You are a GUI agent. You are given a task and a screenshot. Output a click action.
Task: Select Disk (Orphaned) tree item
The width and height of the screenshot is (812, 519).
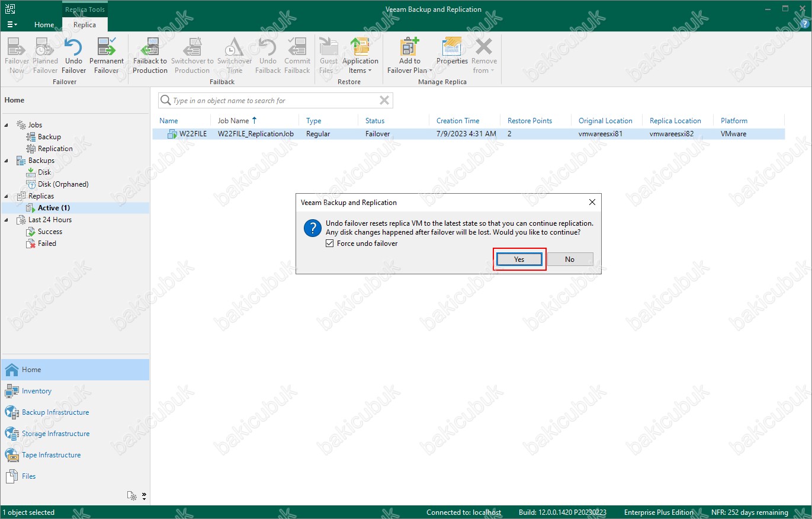(x=63, y=184)
